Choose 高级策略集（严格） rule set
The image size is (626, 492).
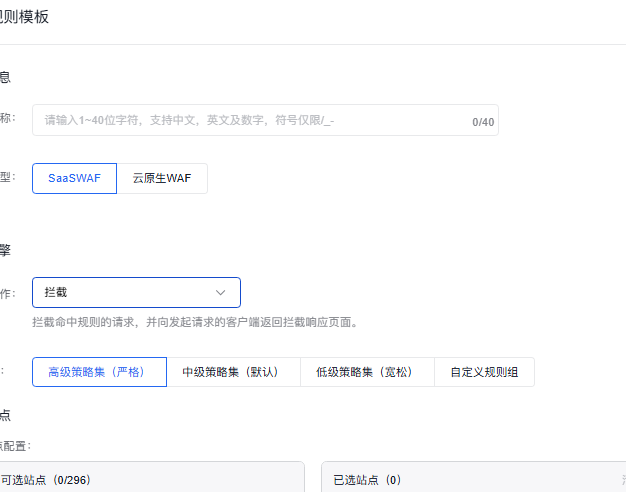pyautogui.click(x=99, y=372)
